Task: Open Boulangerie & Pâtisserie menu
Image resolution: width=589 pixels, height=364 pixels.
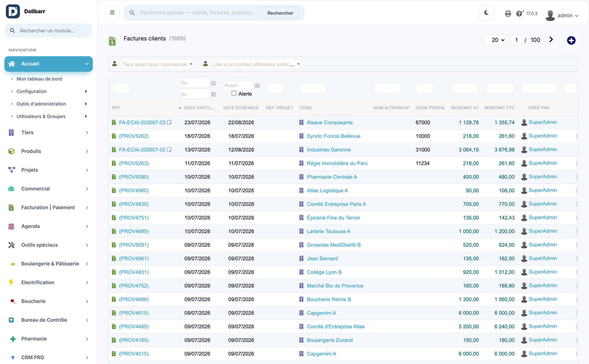Action: [48, 264]
